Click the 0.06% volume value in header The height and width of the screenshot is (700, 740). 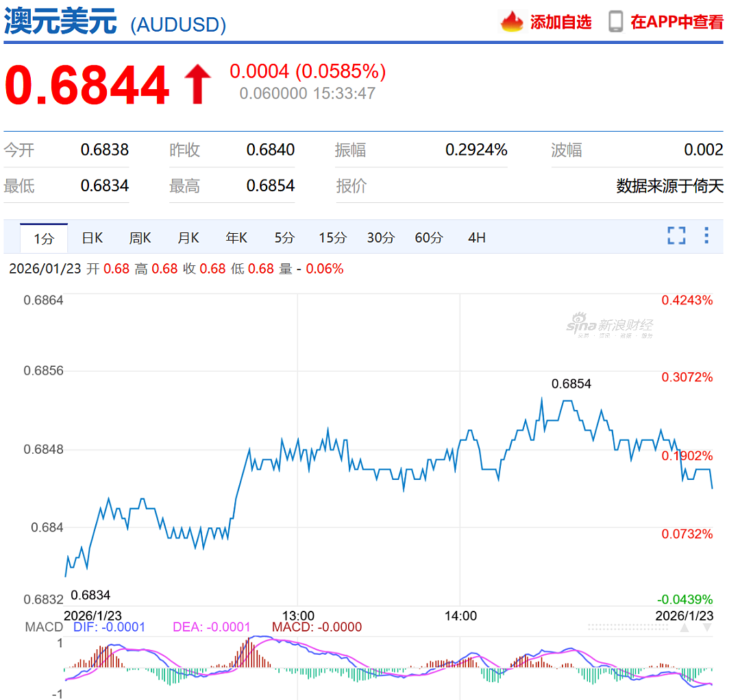point(325,269)
